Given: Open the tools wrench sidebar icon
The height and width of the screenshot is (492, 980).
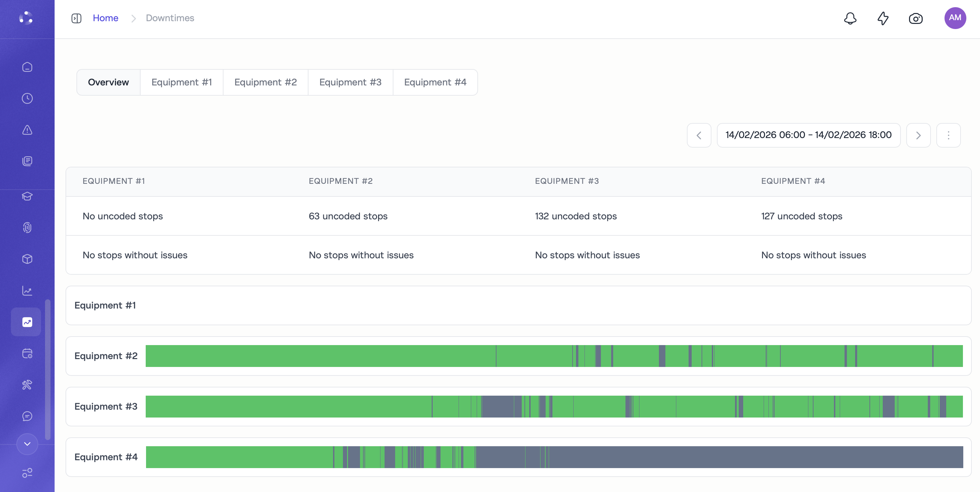Looking at the screenshot, I should (x=27, y=385).
